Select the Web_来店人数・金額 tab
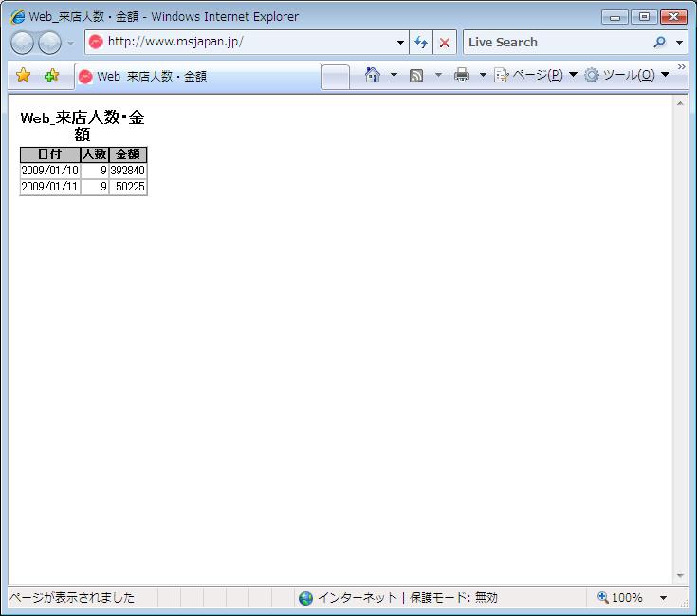 click(x=198, y=77)
